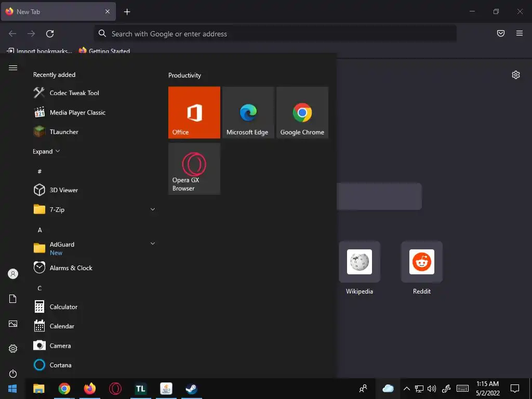Switch to Firefox on taskbar
Screen dimensions: 532x399
pos(89,389)
